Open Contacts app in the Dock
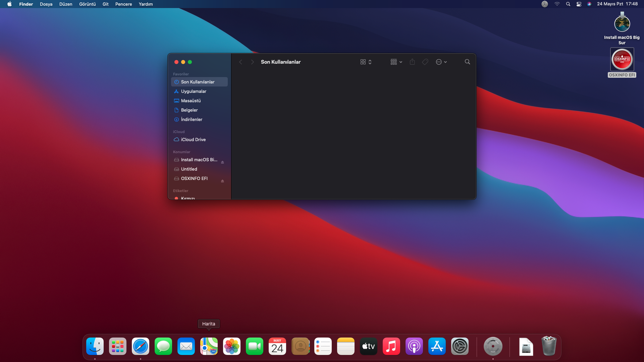This screenshot has width=644, height=362. point(300,346)
